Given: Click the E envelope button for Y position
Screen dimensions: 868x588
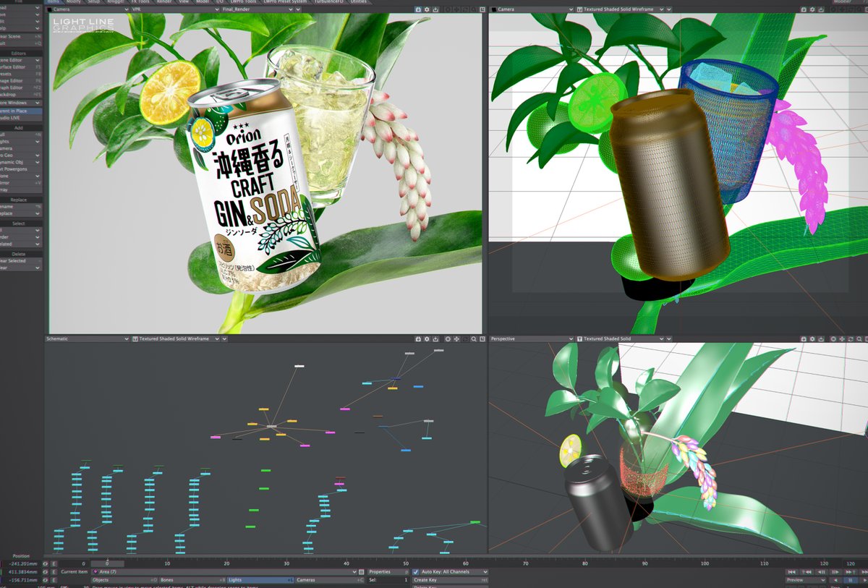Looking at the screenshot, I should pyautogui.click(x=54, y=571).
